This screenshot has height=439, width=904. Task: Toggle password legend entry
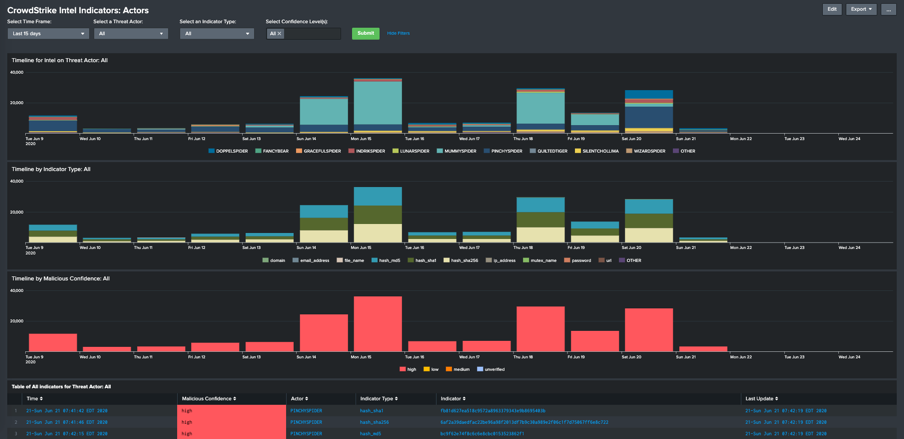(578, 260)
